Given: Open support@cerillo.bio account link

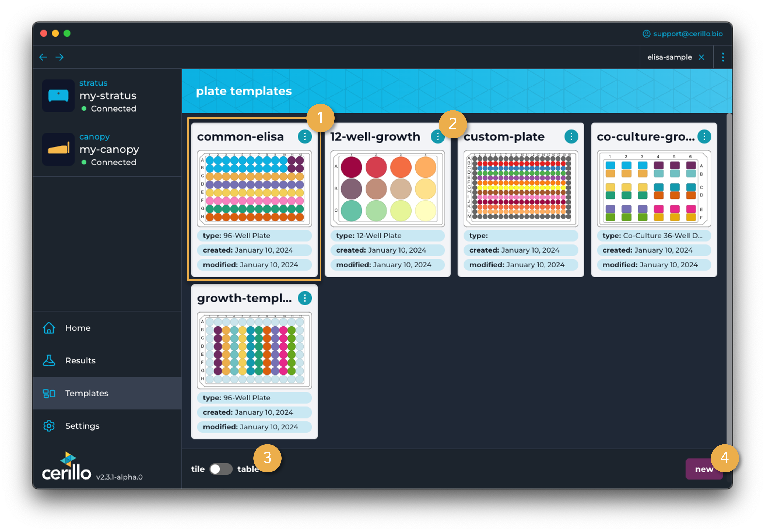Looking at the screenshot, I should pyautogui.click(x=688, y=34).
